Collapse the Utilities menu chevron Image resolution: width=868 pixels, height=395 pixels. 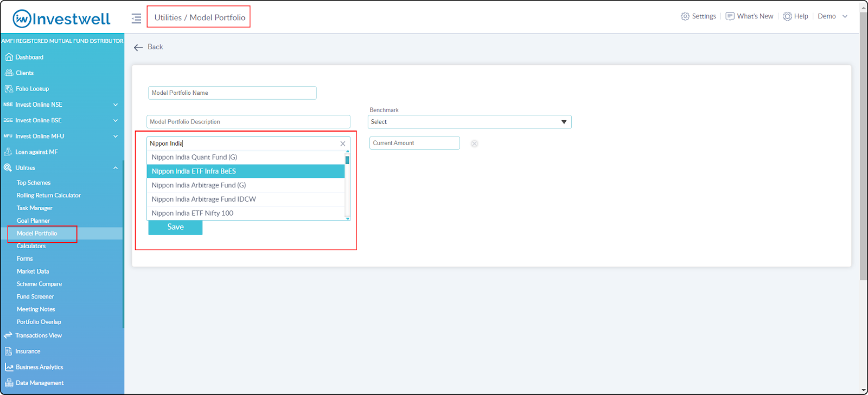click(116, 168)
